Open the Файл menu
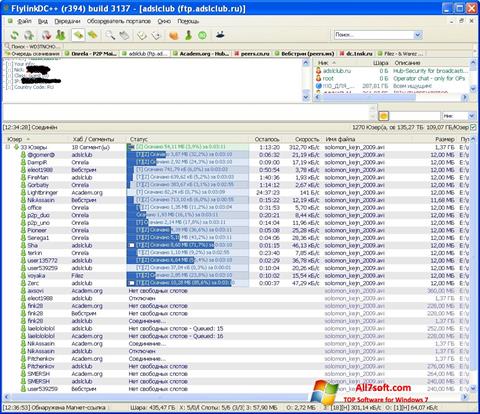Image resolution: width=480 pixels, height=414 pixels. (x=24, y=21)
